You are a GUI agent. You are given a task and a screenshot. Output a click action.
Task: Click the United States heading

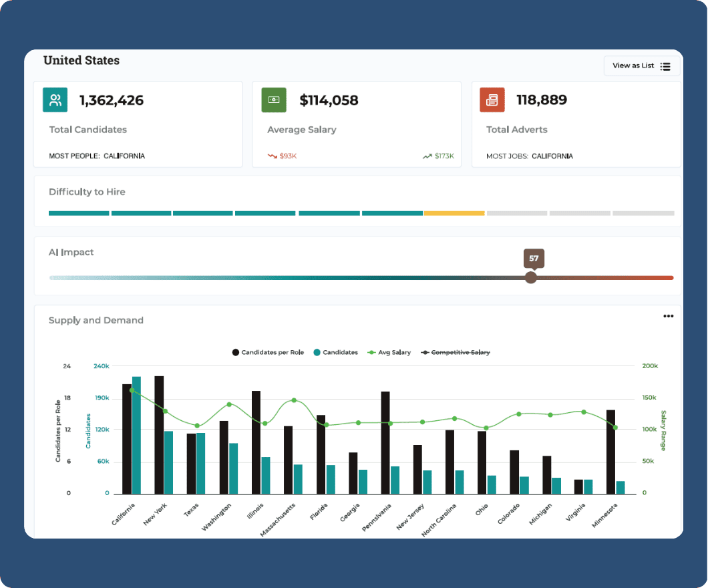[x=81, y=61]
